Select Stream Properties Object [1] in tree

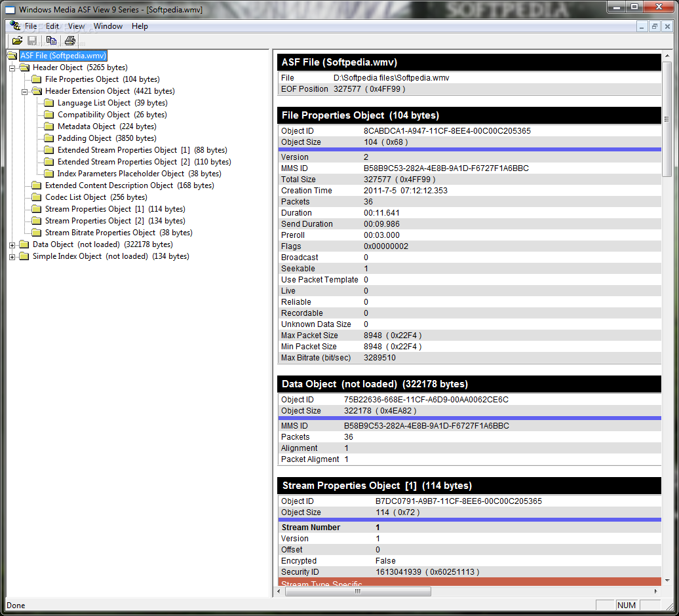click(x=115, y=209)
